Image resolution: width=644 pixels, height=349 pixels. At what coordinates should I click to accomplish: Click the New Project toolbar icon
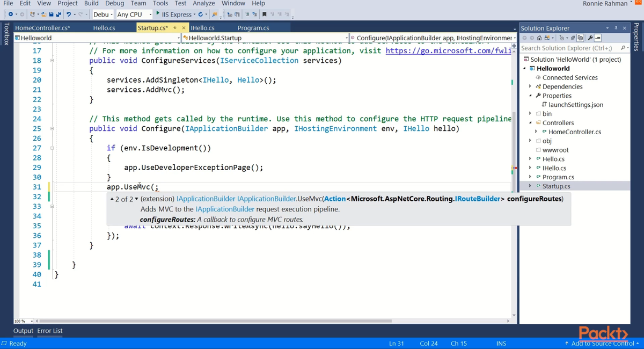(x=32, y=14)
